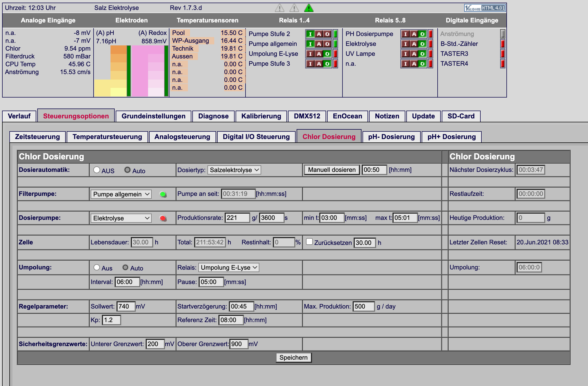Click I for the n.a. relay under Relais 5..8
588x386 pixels.
tap(405, 64)
